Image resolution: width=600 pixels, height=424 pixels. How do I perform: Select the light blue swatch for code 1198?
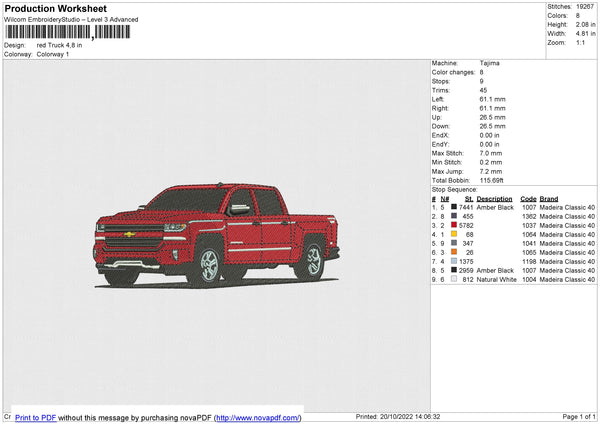[454, 261]
